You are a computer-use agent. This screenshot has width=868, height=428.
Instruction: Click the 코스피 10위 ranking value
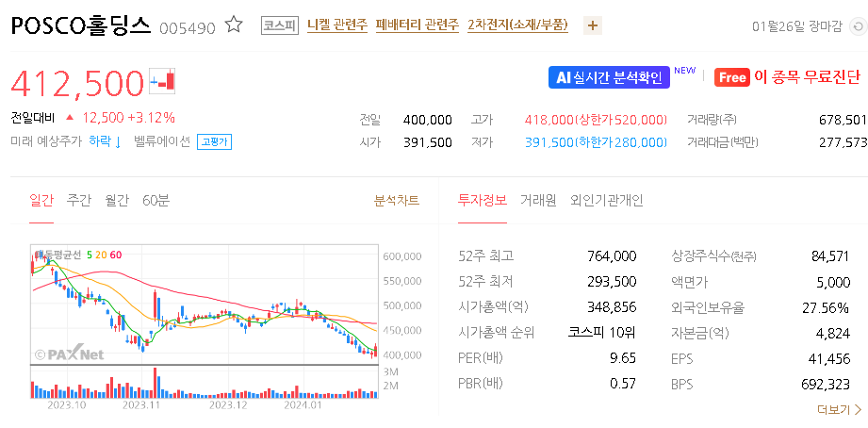[x=602, y=332]
